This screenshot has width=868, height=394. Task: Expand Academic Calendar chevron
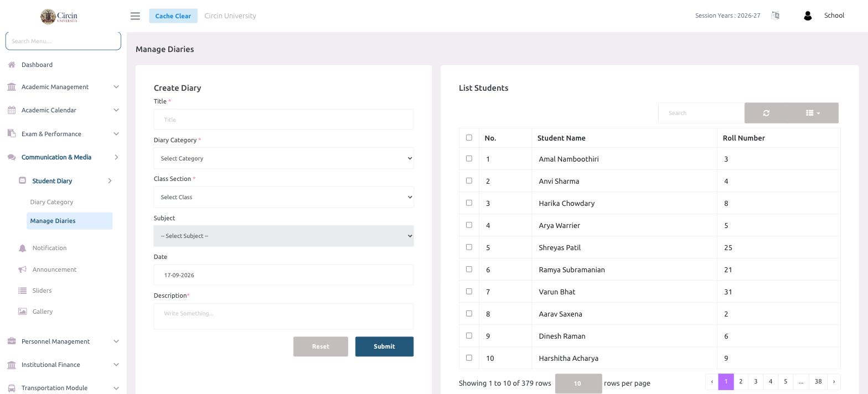pyautogui.click(x=116, y=110)
